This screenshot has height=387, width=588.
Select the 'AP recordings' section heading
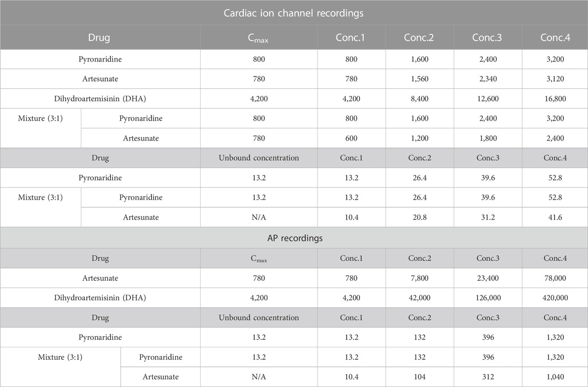tap(295, 238)
